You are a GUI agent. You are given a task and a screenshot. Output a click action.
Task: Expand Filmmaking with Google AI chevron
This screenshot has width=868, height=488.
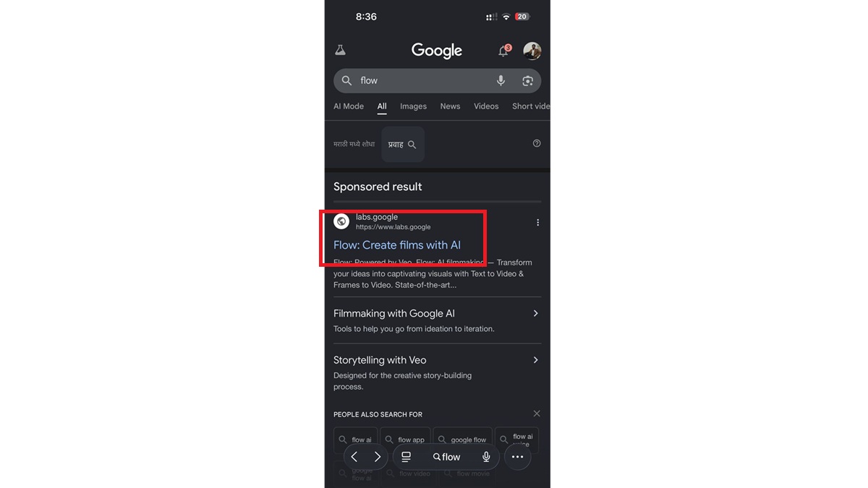tap(535, 313)
